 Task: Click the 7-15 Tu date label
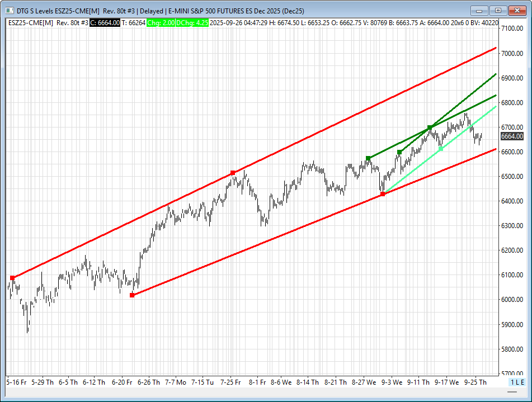click(x=202, y=382)
